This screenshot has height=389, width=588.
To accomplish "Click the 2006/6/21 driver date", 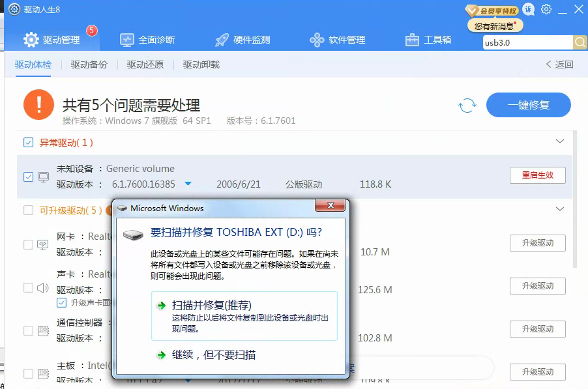I will click(238, 184).
